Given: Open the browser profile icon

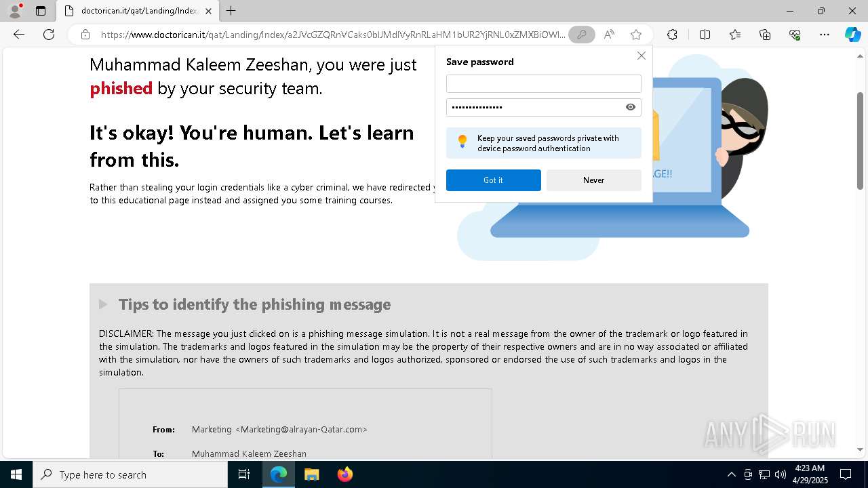Looking at the screenshot, I should [15, 11].
